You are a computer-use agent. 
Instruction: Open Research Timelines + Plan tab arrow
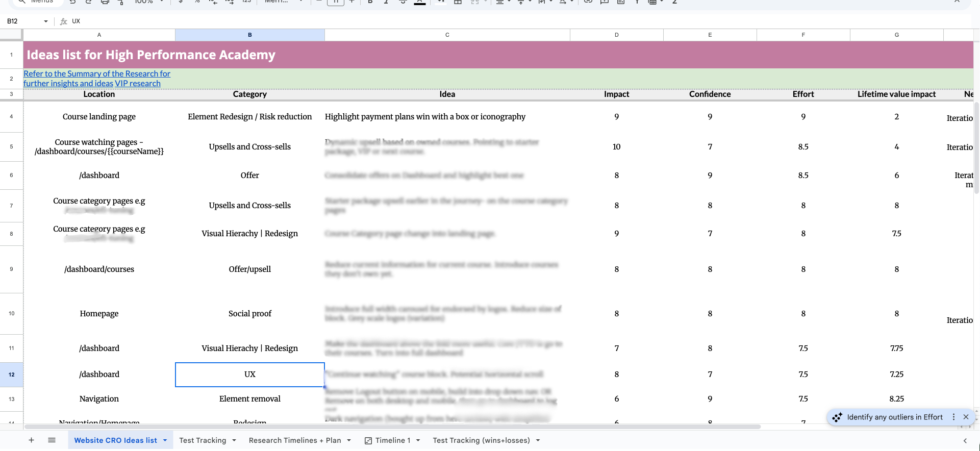349,440
